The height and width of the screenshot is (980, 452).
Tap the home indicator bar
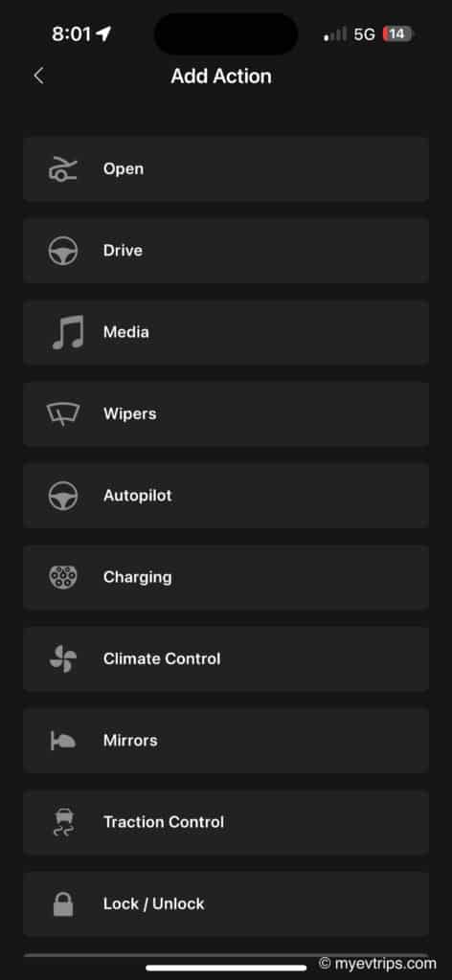coord(226,968)
